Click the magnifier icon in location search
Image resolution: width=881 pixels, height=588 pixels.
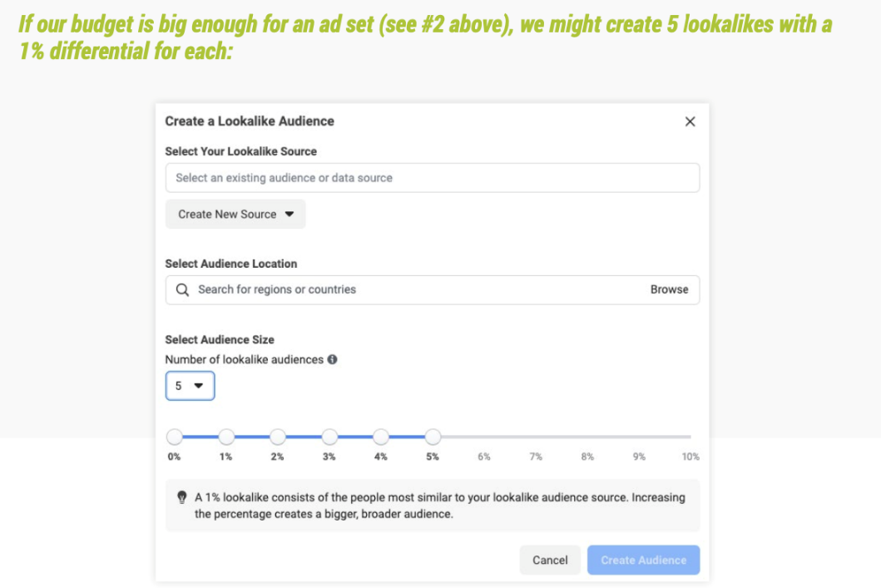pyautogui.click(x=182, y=289)
